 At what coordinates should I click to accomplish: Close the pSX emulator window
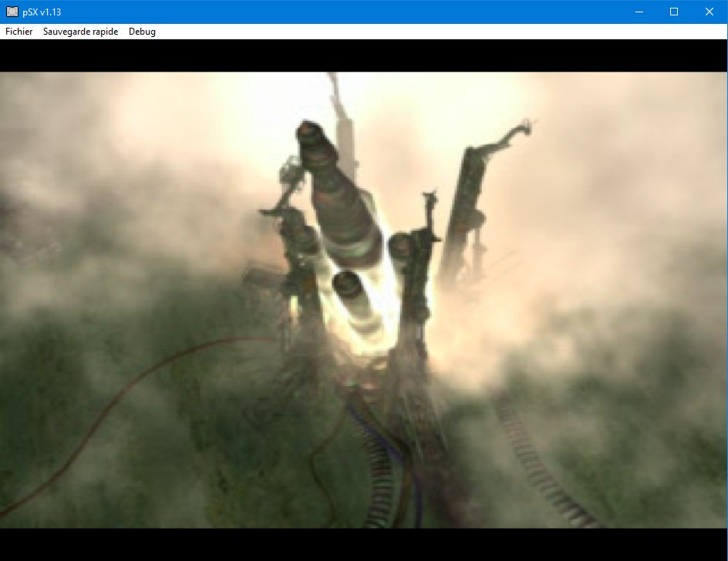(x=709, y=12)
